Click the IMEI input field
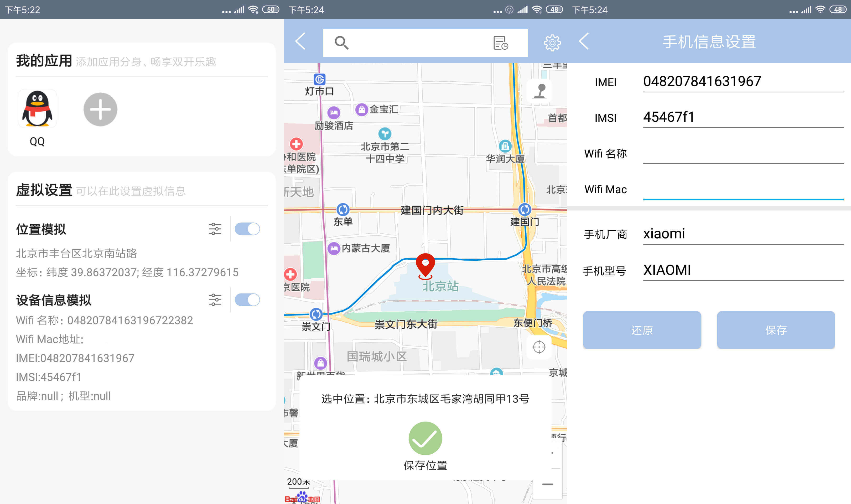 coord(743,82)
